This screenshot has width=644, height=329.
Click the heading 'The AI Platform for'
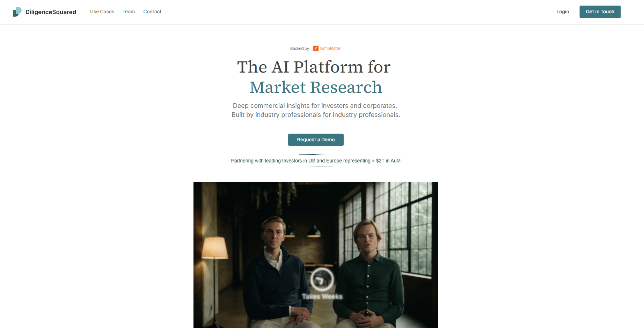314,67
